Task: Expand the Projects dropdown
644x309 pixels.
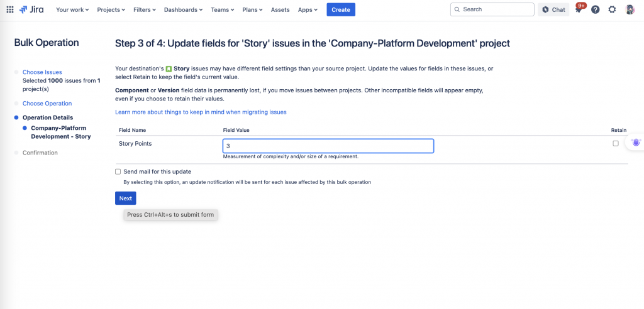Action: click(x=111, y=10)
